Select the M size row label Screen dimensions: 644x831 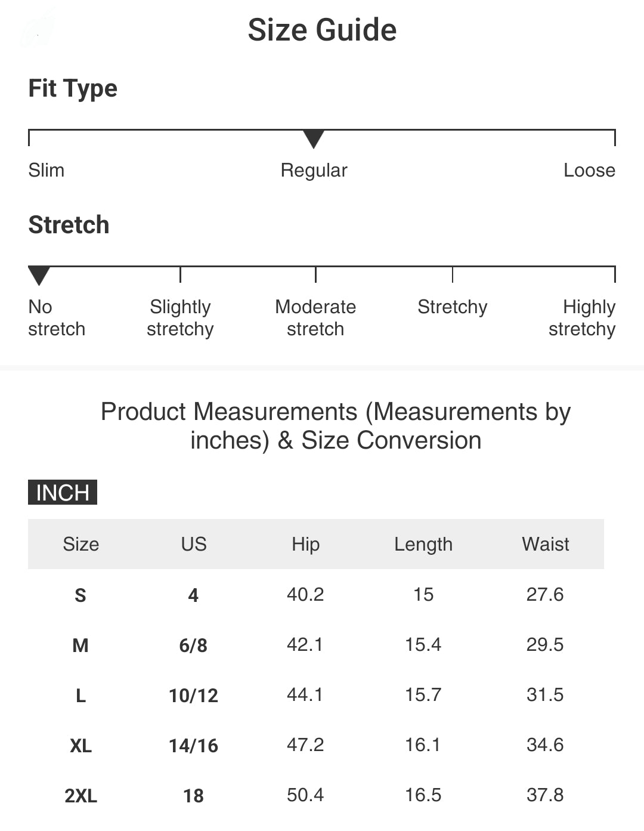click(x=80, y=645)
